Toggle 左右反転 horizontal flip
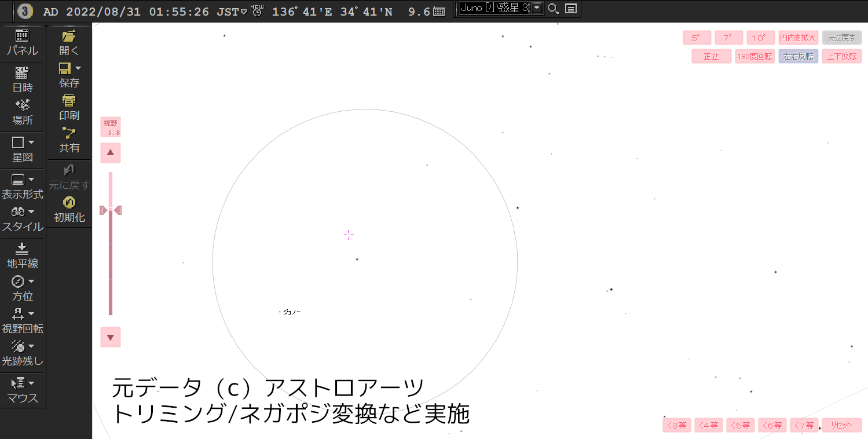 pos(799,56)
